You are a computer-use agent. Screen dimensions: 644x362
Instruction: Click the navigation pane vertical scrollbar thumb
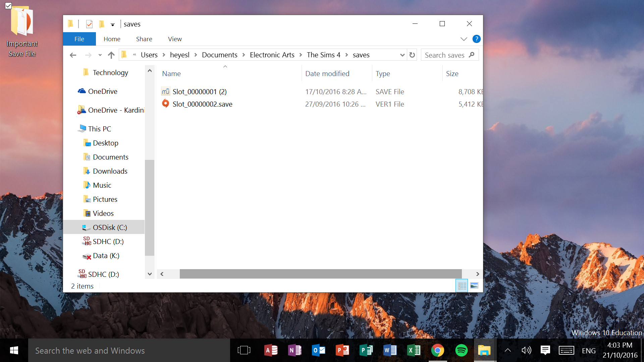(150, 208)
